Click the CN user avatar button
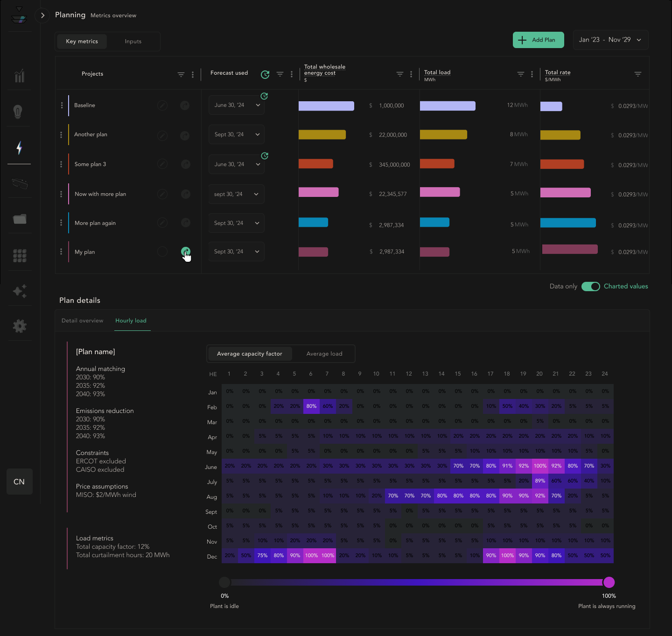Image resolution: width=672 pixels, height=636 pixels. pyautogui.click(x=20, y=482)
